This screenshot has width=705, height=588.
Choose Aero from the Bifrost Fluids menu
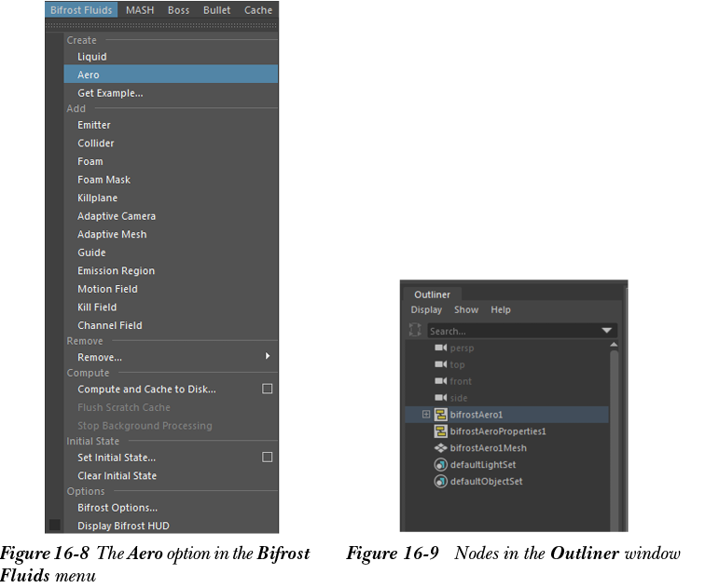(89, 75)
